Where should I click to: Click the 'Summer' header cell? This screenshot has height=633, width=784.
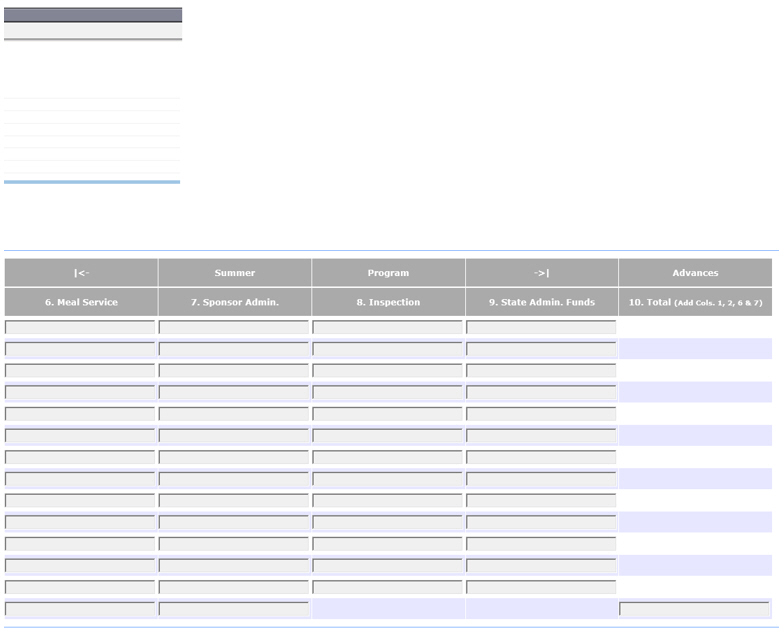coord(234,272)
